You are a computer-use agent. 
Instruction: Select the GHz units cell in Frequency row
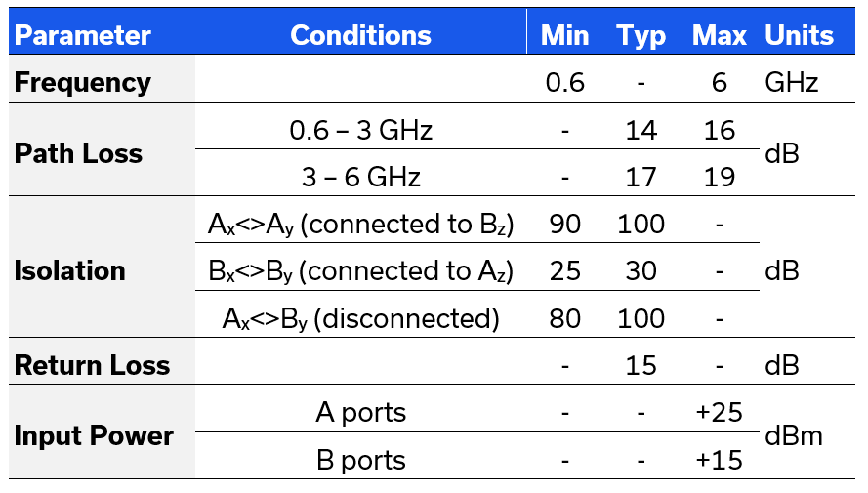791,83
